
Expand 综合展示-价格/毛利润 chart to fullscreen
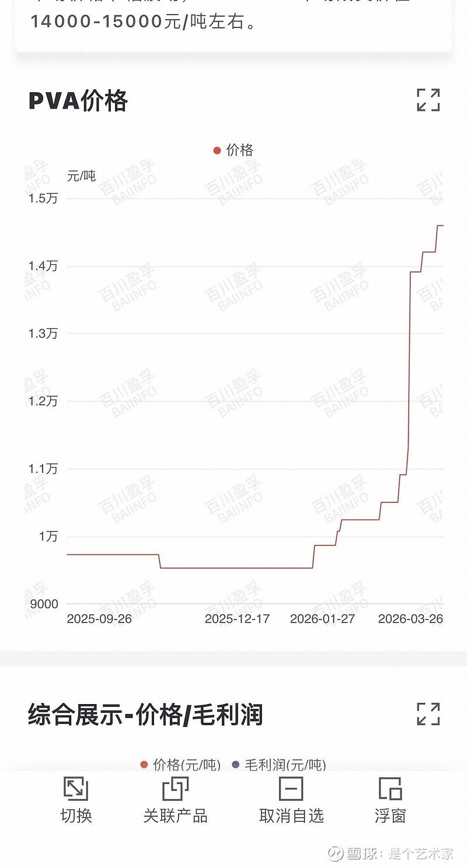(x=428, y=713)
